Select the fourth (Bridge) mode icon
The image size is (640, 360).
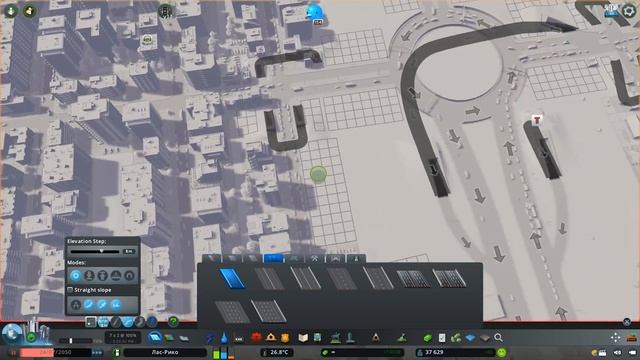(x=116, y=276)
